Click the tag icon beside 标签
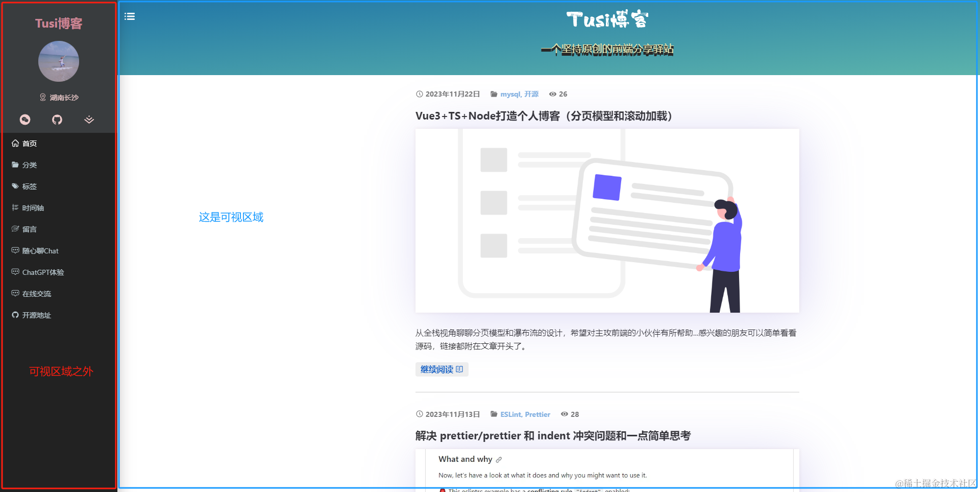980x492 pixels. 15,186
